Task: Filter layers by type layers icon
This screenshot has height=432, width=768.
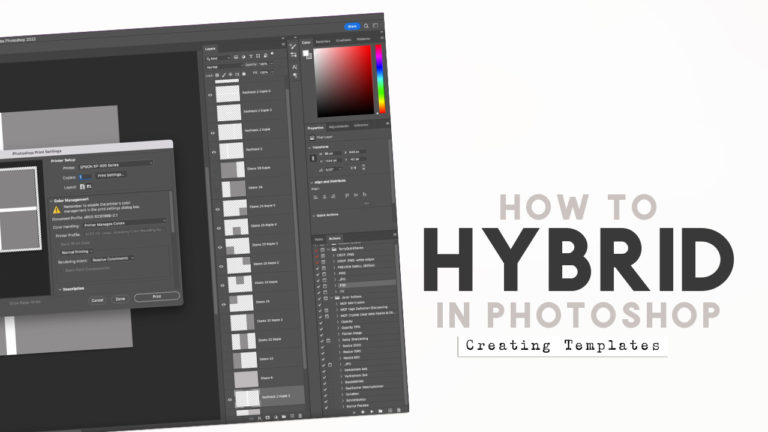Action: (x=251, y=56)
